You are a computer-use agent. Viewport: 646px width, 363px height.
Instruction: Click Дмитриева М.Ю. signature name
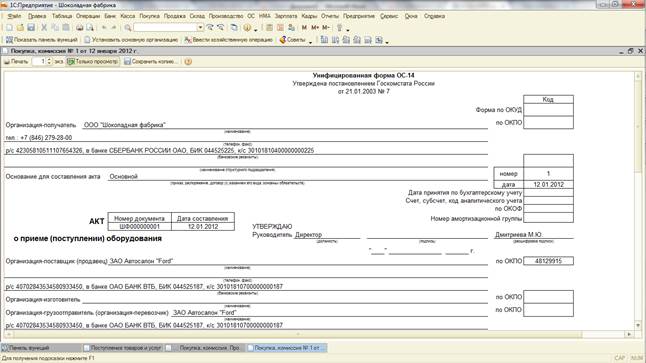coord(518,234)
